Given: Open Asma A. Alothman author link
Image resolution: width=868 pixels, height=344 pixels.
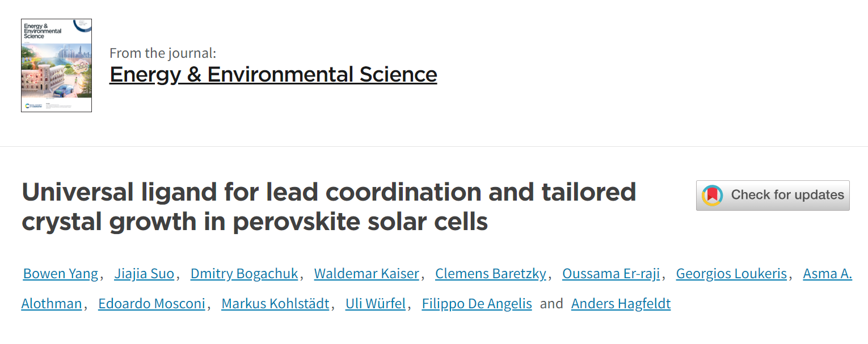Looking at the screenshot, I should coord(827,274).
